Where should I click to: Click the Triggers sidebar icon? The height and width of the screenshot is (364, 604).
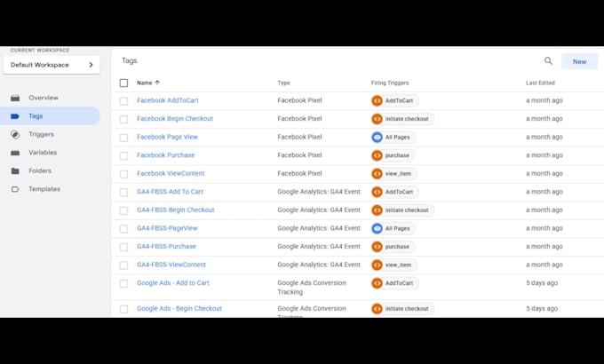click(x=15, y=134)
